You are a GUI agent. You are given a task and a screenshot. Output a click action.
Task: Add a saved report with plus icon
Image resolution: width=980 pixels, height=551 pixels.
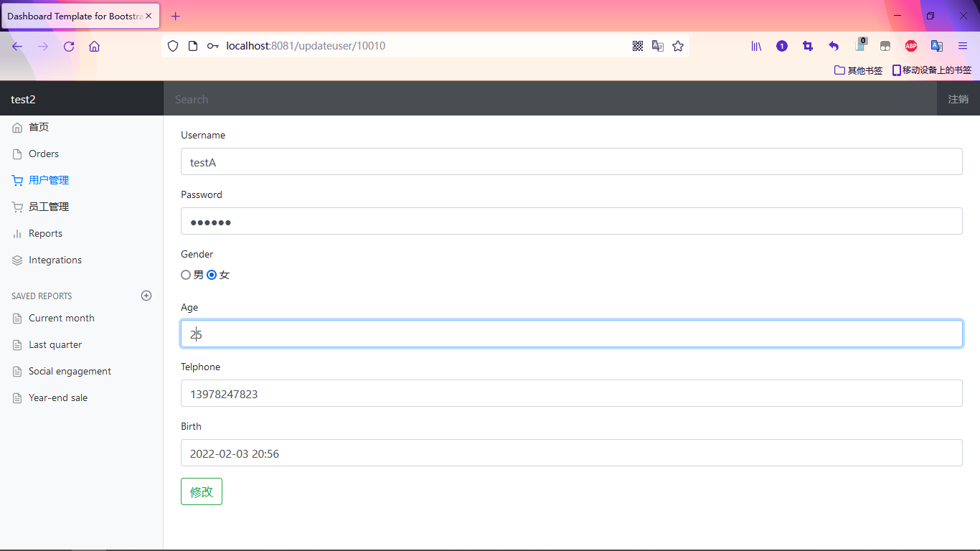click(146, 296)
